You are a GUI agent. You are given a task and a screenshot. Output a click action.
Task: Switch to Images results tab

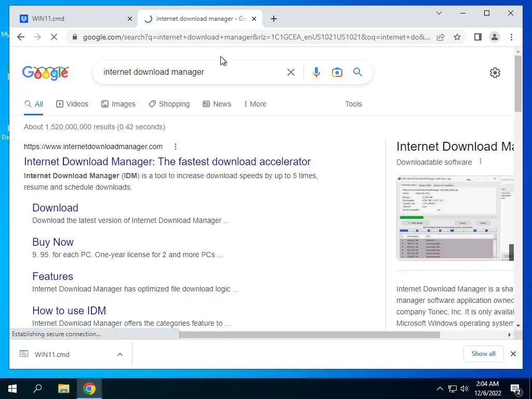click(118, 104)
